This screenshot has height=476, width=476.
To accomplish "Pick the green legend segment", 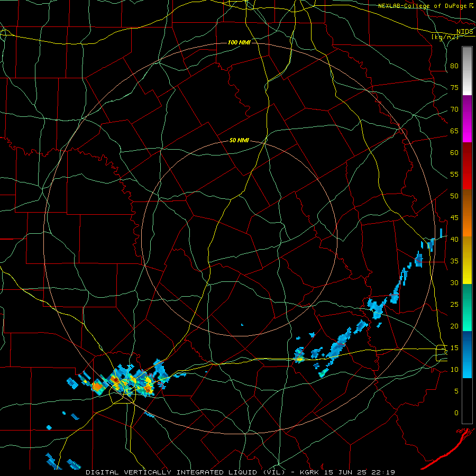I will tap(467, 307).
